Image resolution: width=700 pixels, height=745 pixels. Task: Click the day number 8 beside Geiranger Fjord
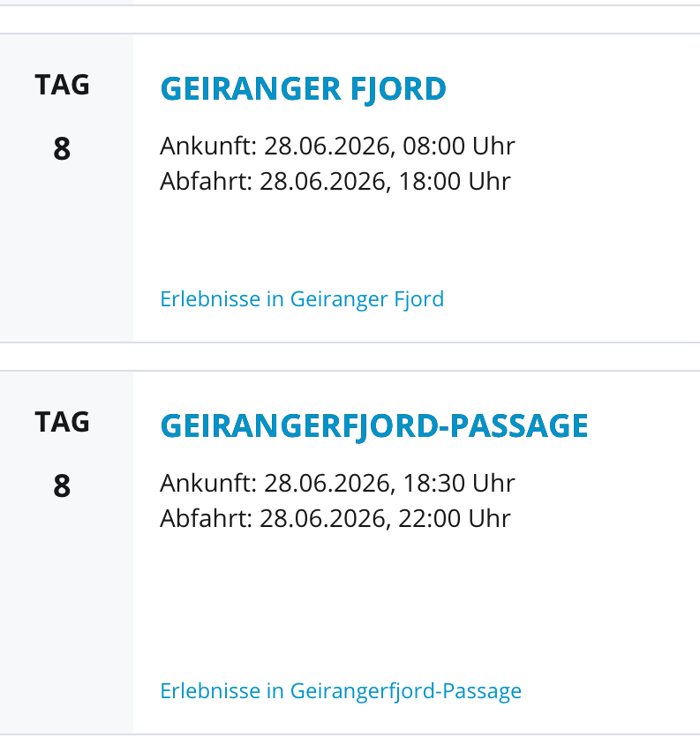pos(62,149)
